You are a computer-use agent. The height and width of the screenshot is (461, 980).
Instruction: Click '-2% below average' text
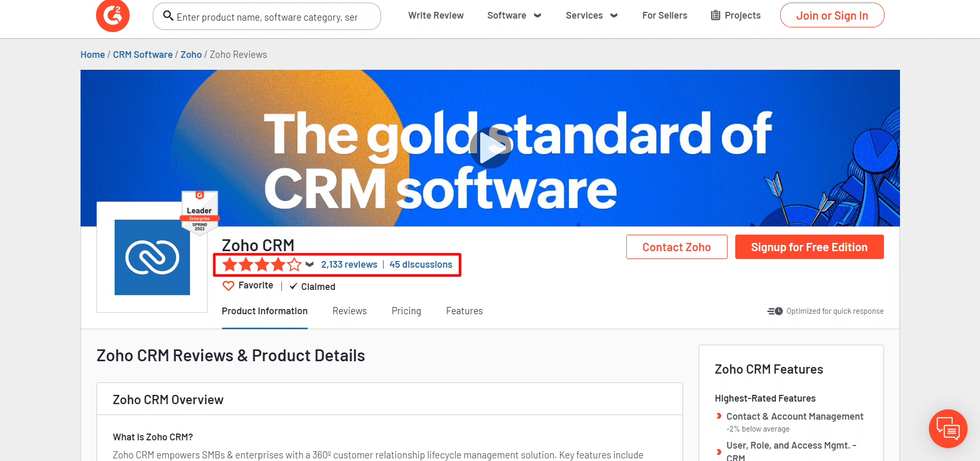[x=758, y=429]
